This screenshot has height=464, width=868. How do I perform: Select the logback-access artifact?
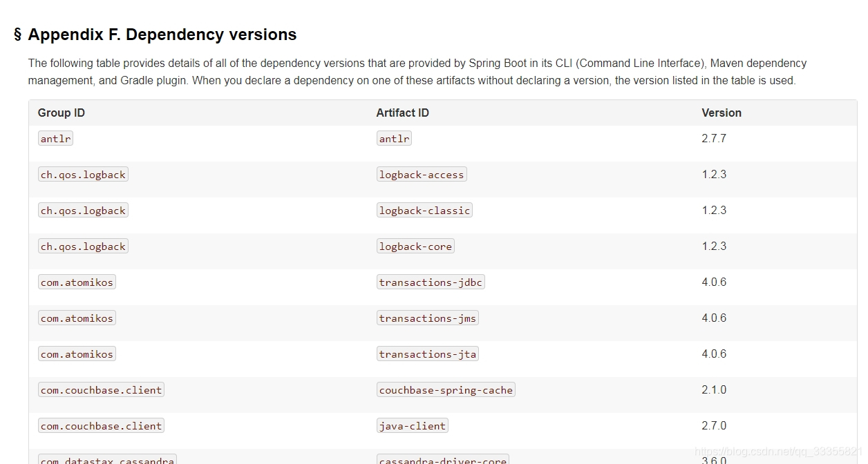point(422,175)
